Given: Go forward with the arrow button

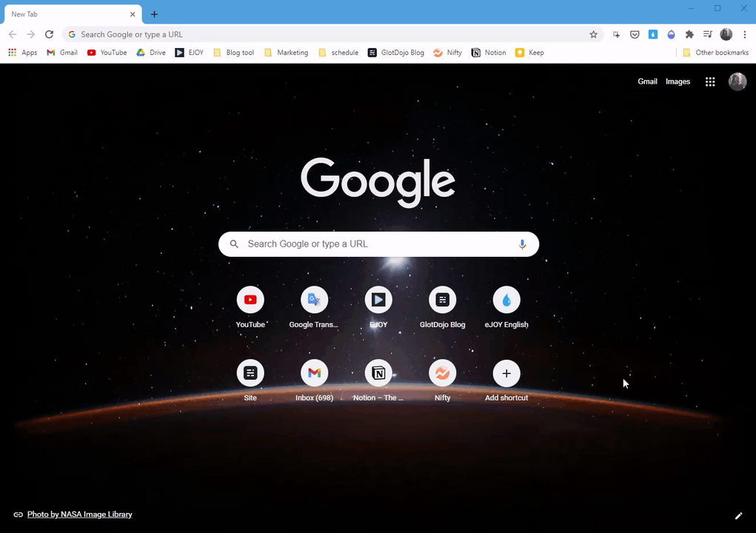Looking at the screenshot, I should coord(31,34).
